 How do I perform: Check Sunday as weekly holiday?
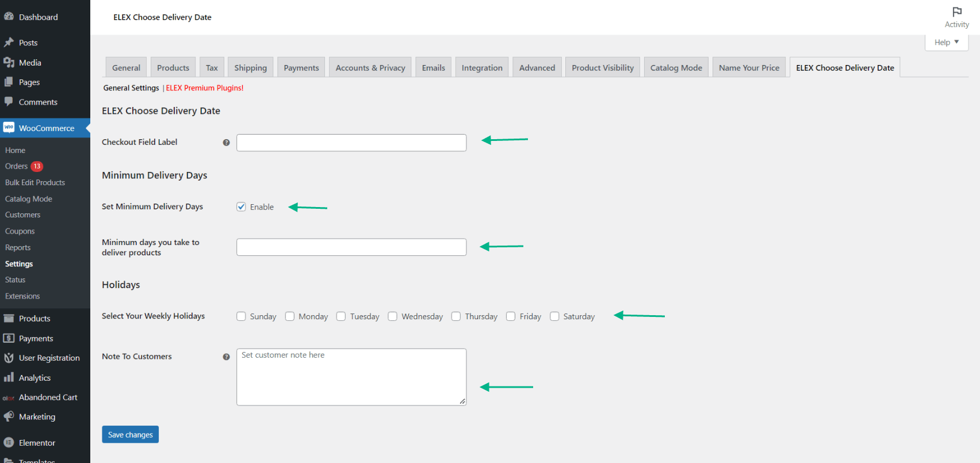pyautogui.click(x=241, y=316)
